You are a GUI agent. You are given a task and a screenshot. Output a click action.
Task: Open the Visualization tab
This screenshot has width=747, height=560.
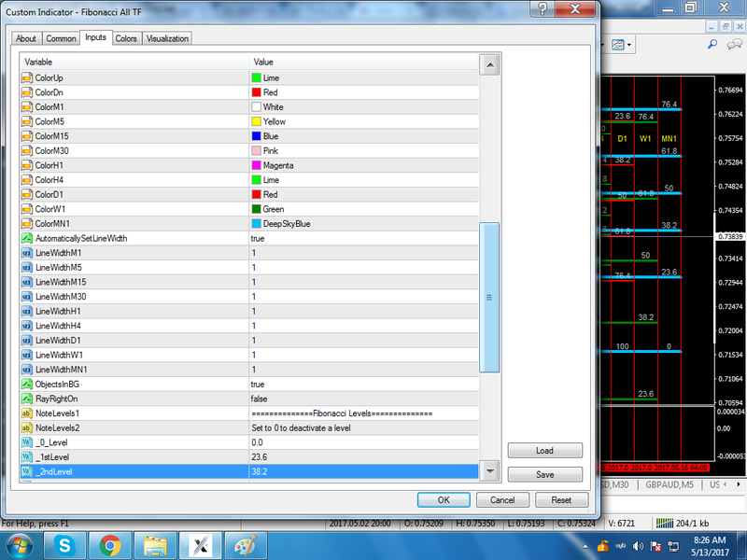point(167,38)
